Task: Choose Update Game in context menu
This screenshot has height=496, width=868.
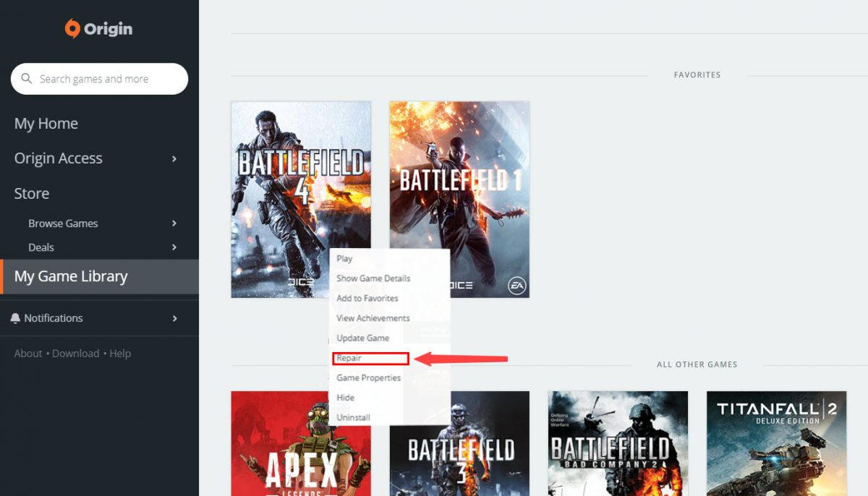Action: pyautogui.click(x=363, y=338)
